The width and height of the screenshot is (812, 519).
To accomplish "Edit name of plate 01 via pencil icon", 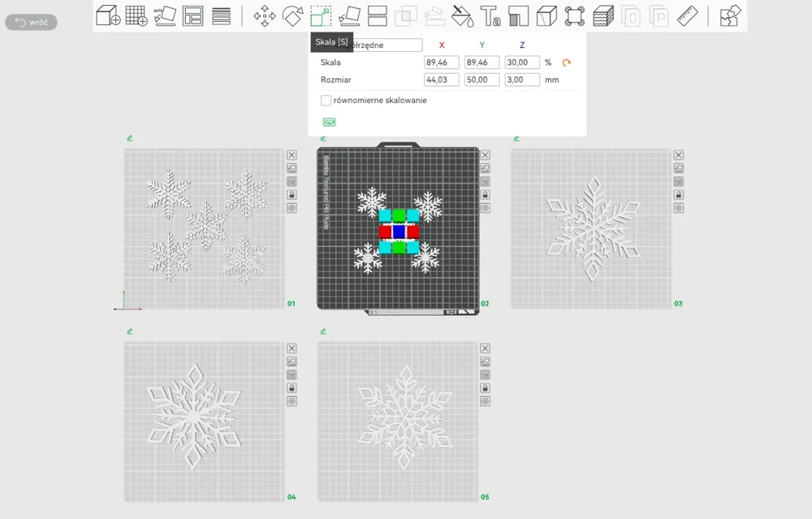I will pyautogui.click(x=130, y=138).
